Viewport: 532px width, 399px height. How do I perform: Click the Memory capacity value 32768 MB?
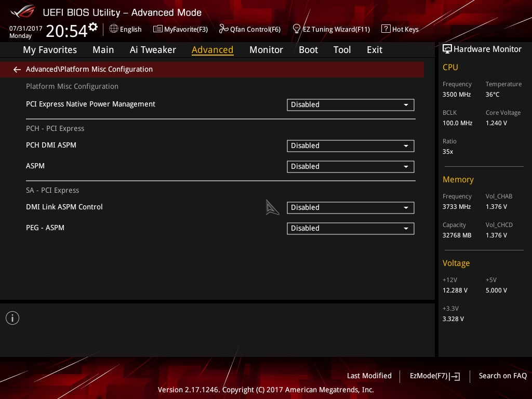coord(457,235)
